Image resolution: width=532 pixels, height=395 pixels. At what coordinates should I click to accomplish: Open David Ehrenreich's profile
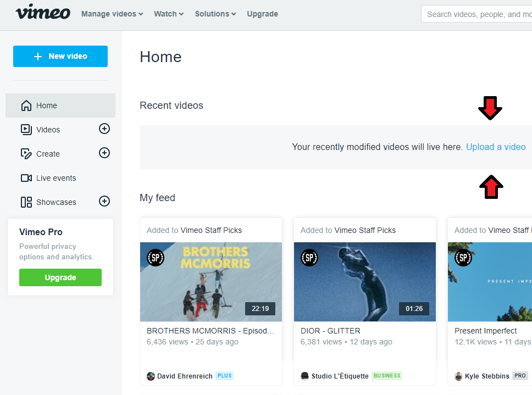[185, 376]
